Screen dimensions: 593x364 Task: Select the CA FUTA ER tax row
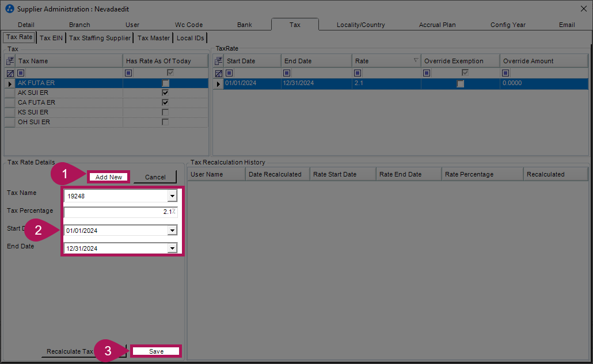tap(107, 102)
